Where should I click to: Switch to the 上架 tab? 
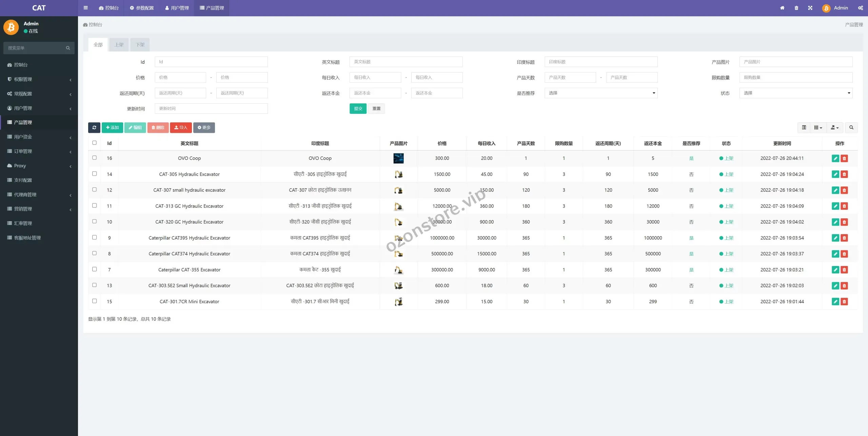click(119, 45)
